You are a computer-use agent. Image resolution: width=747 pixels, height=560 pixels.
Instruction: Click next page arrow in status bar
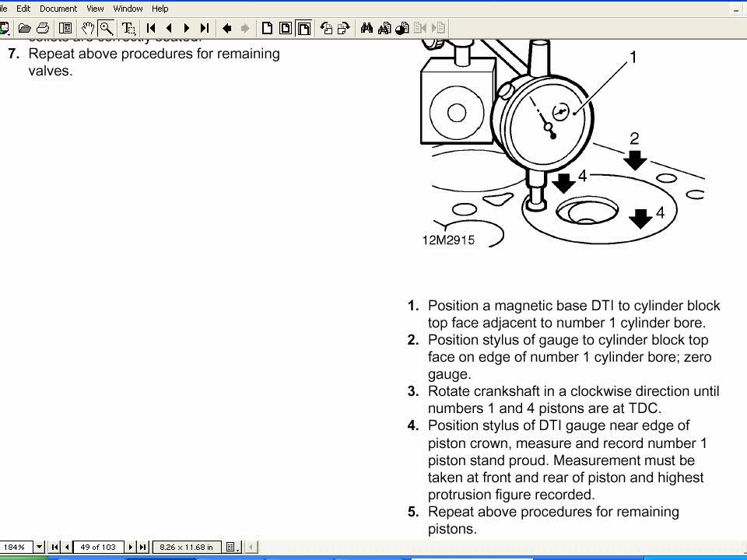click(x=131, y=547)
